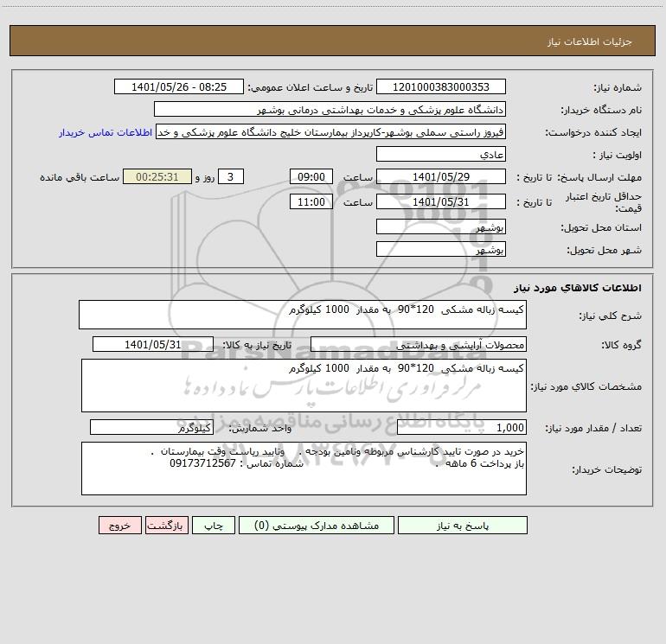Image resolution: width=666 pixels, height=644 pixels.
Task: Click the ساعت باقی مانده label
Action: [x=80, y=177]
